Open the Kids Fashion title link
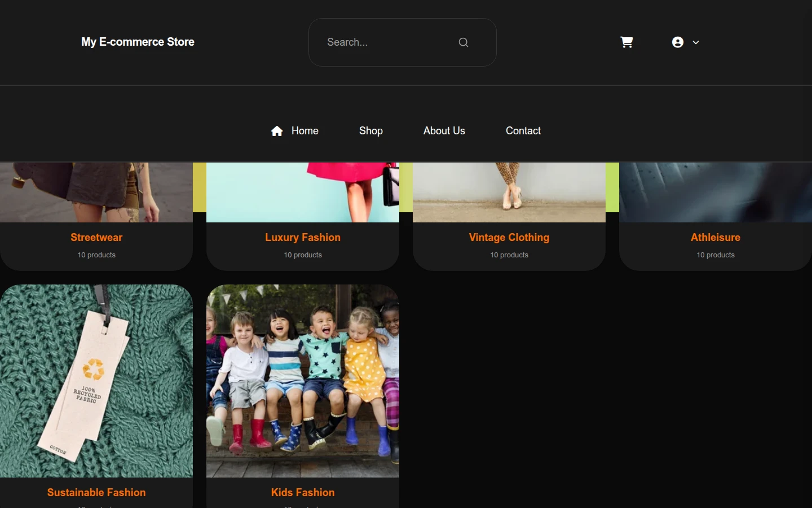812x508 pixels. point(303,493)
